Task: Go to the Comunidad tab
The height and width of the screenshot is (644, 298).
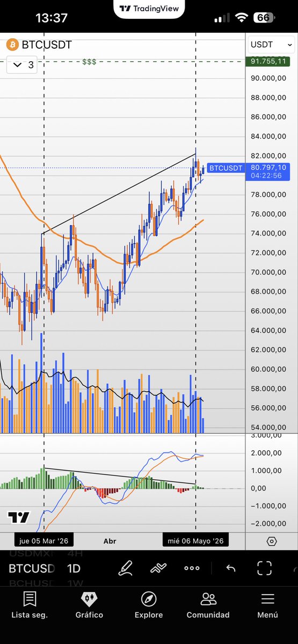Action: tap(208, 605)
